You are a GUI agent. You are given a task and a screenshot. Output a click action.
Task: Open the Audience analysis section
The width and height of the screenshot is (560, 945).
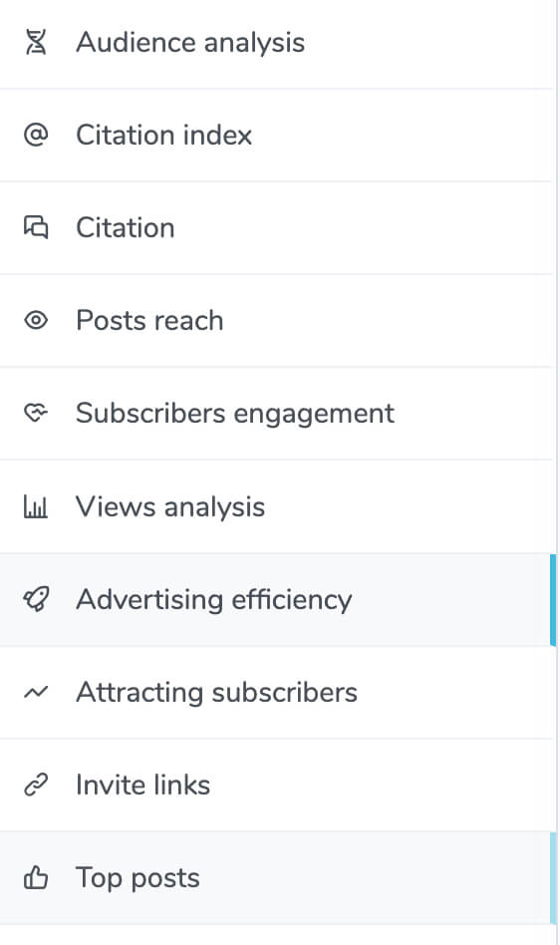pyautogui.click(x=278, y=44)
